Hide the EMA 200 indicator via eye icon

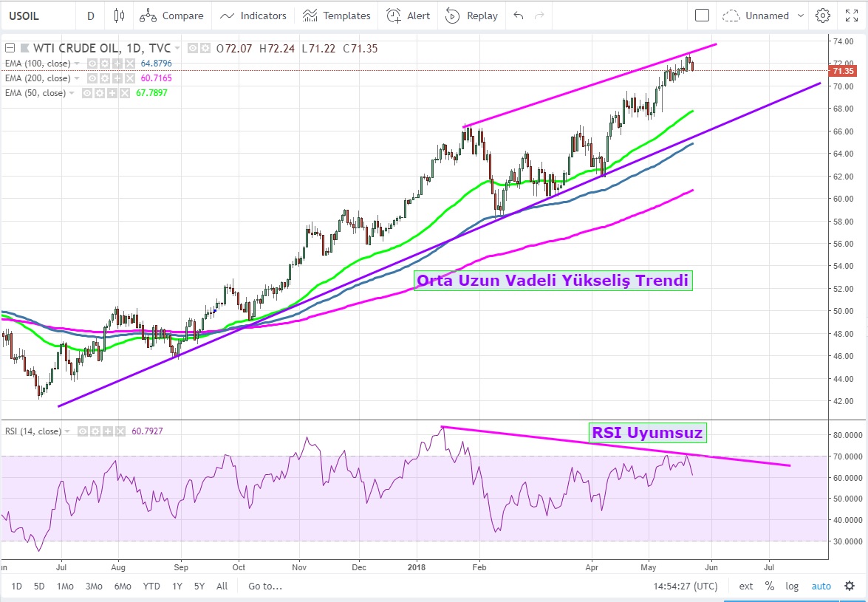93,78
